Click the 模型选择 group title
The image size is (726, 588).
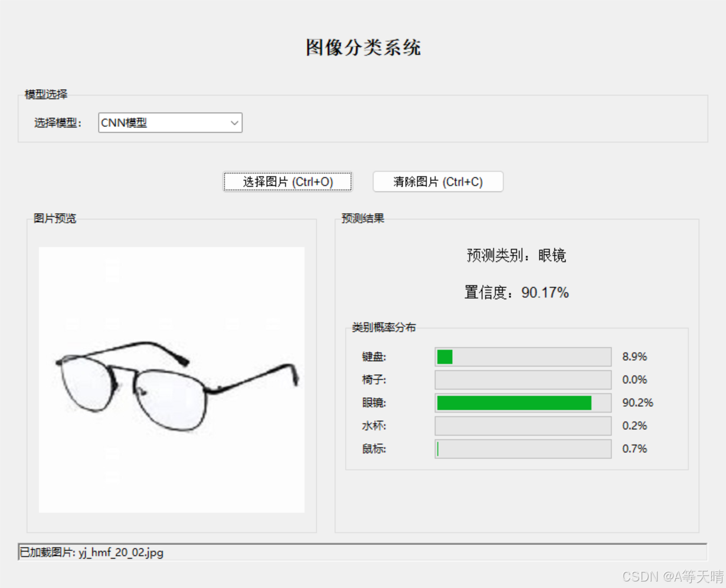(46, 94)
